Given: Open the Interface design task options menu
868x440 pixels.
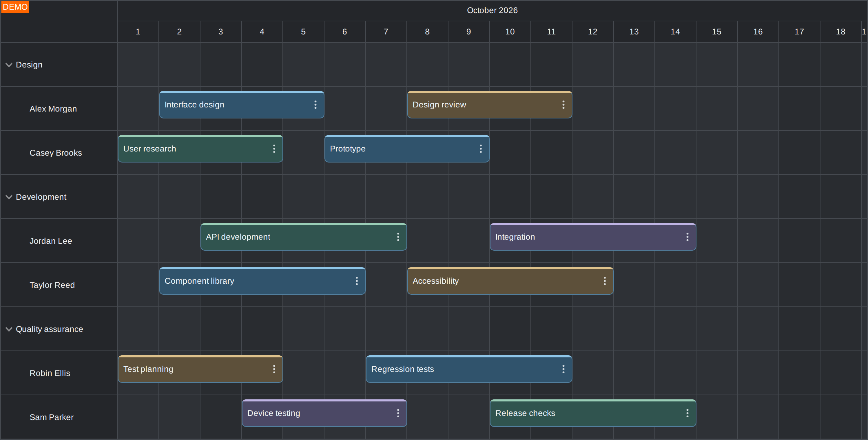Looking at the screenshot, I should click(315, 105).
